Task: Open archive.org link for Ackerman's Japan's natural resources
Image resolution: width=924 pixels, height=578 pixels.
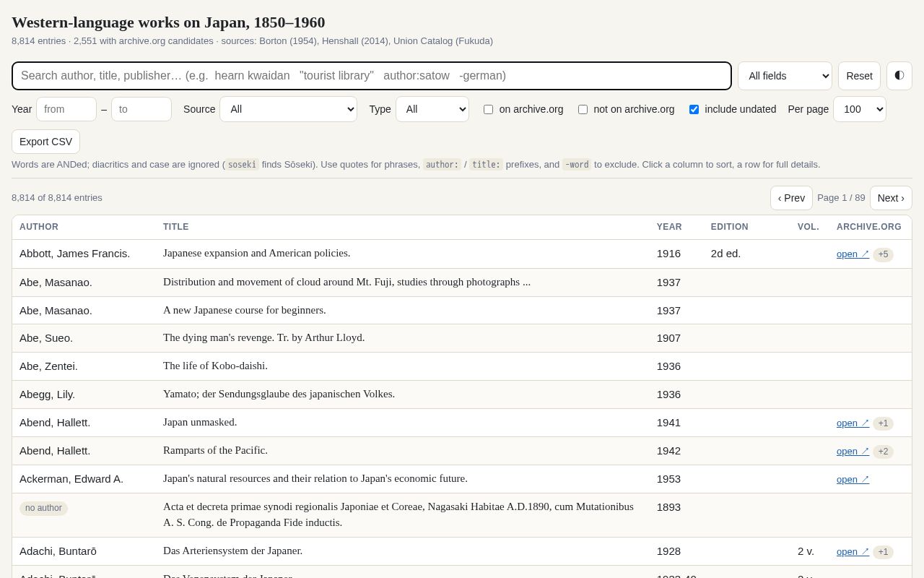Action: click(853, 480)
